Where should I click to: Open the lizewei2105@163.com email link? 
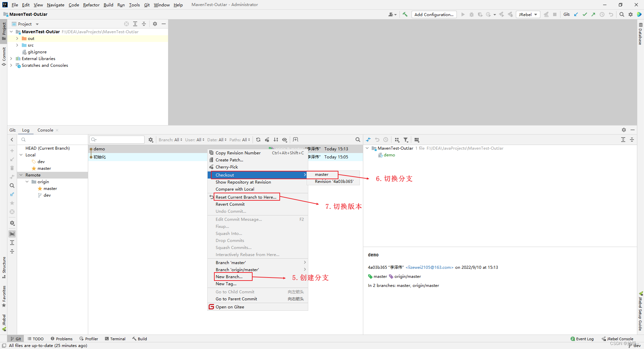[429, 267]
